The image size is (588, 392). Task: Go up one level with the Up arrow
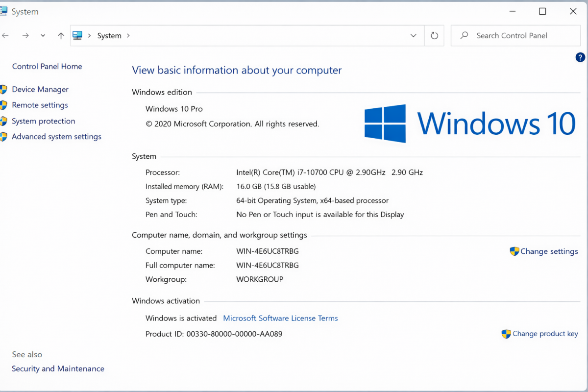[61, 35]
